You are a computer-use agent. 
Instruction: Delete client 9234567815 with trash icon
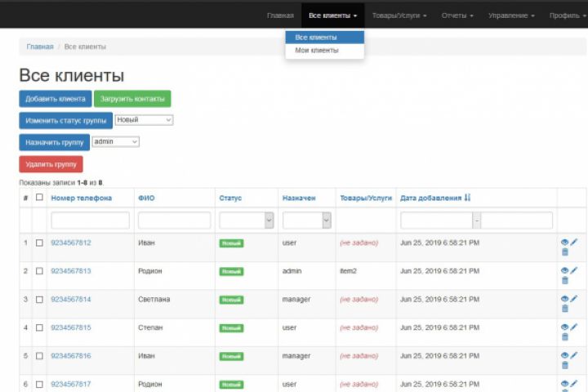click(565, 336)
